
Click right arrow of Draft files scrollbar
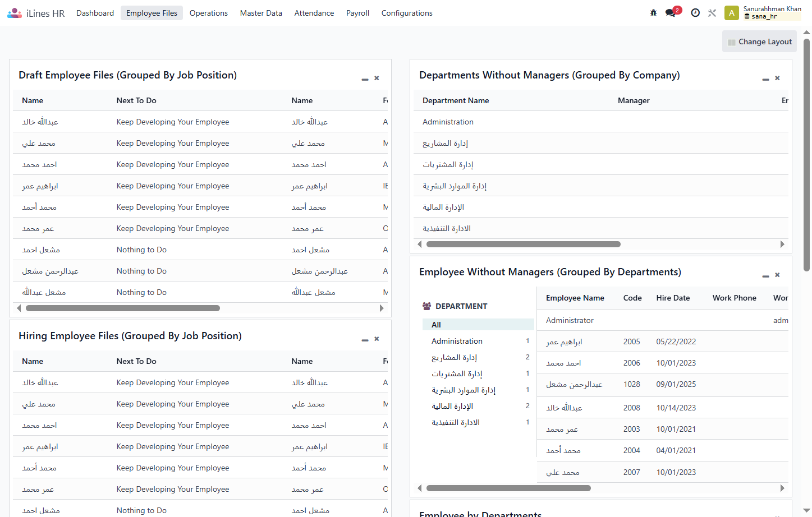pos(382,308)
